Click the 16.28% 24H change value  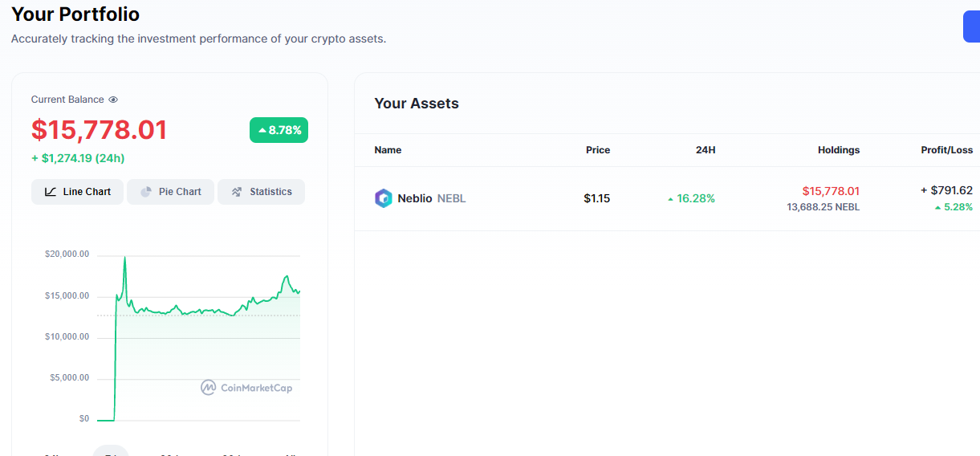click(696, 198)
